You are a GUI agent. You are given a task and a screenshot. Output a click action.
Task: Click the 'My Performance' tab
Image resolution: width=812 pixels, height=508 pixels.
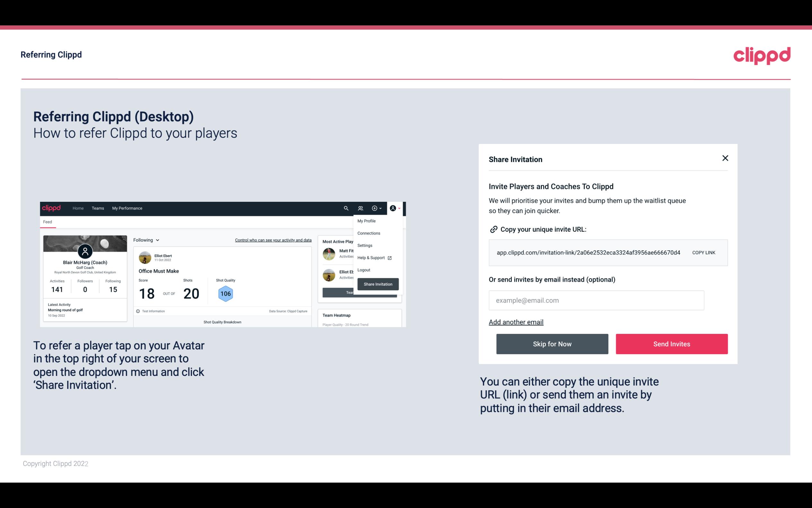pyautogui.click(x=127, y=208)
